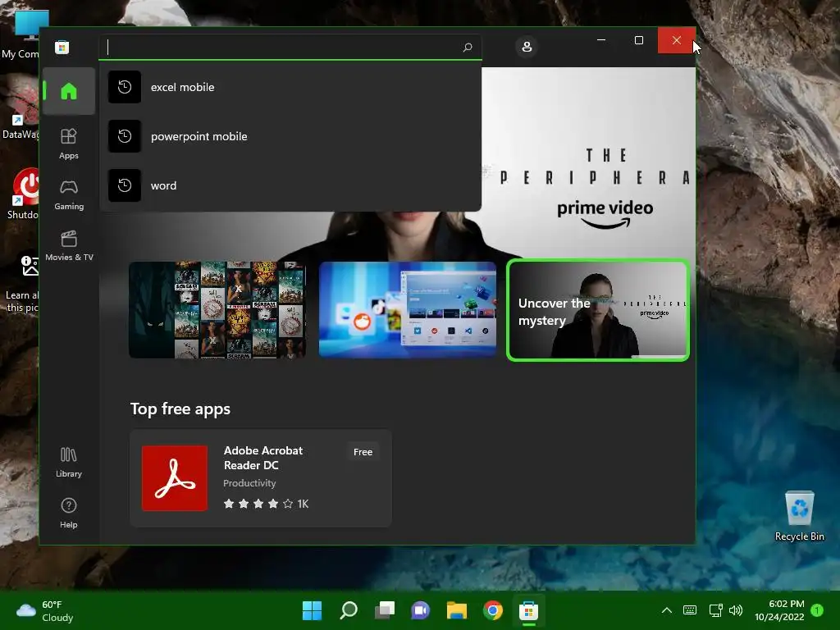
Task: Click the prime video logo on banner
Action: [x=605, y=214]
